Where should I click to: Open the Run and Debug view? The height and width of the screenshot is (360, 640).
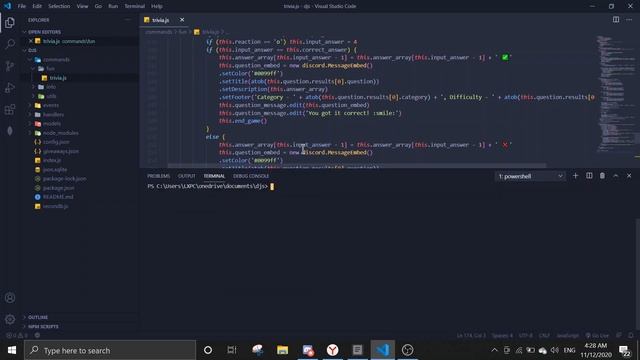click(10, 87)
